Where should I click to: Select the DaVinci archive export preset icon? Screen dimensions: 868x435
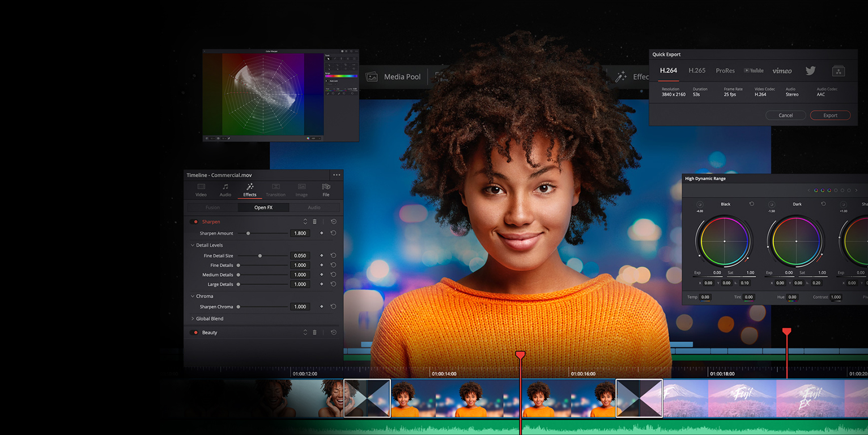click(x=839, y=71)
